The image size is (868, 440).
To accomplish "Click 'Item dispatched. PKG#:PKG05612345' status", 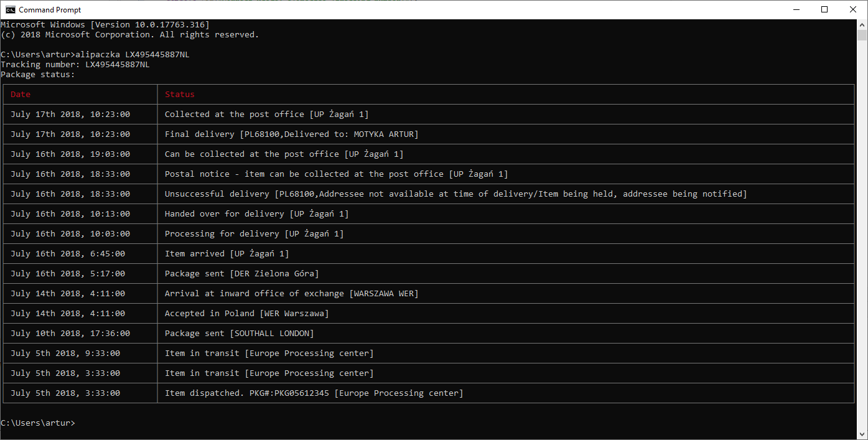I will pyautogui.click(x=314, y=393).
